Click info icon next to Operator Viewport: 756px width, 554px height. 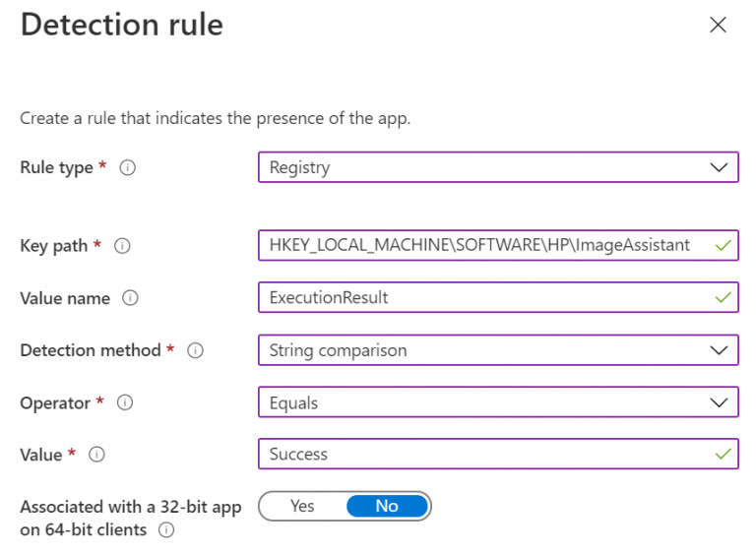(124, 402)
